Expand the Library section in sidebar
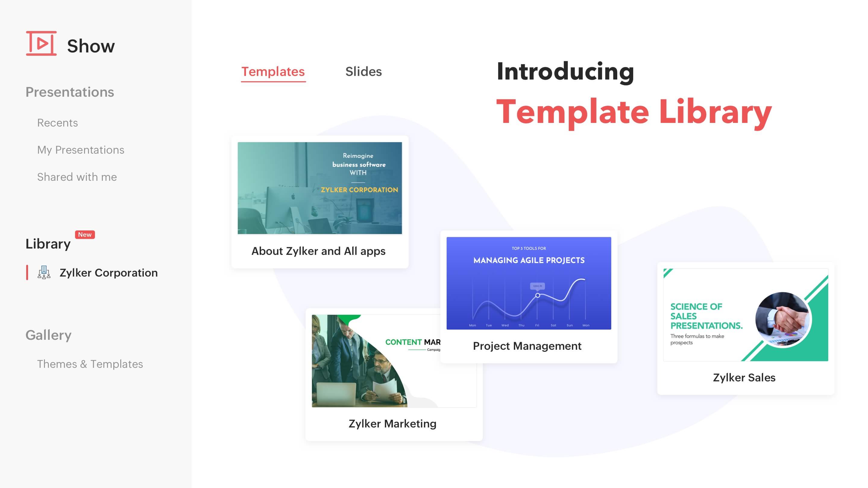 48,242
